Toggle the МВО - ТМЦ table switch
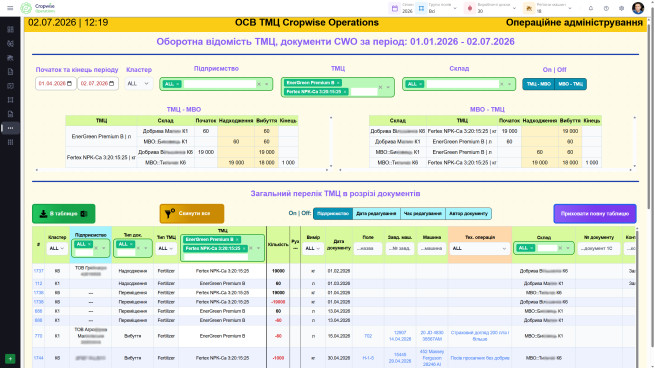The image size is (655, 368). (x=570, y=84)
